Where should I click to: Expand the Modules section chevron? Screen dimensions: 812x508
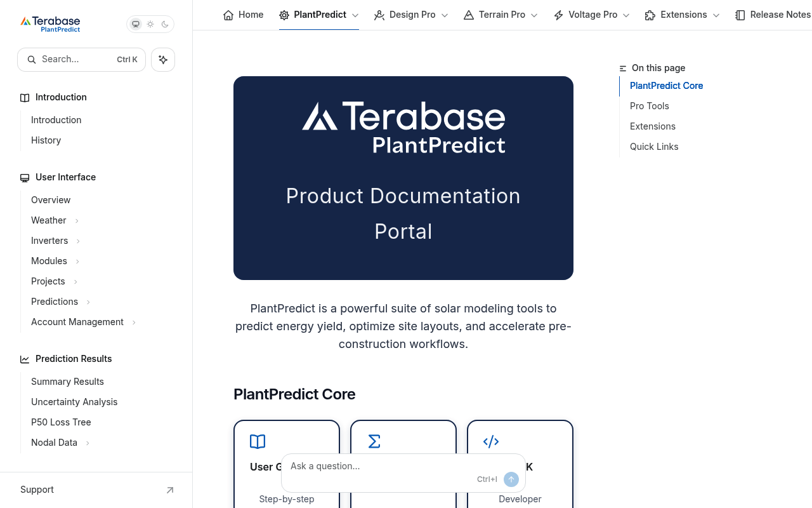point(77,262)
